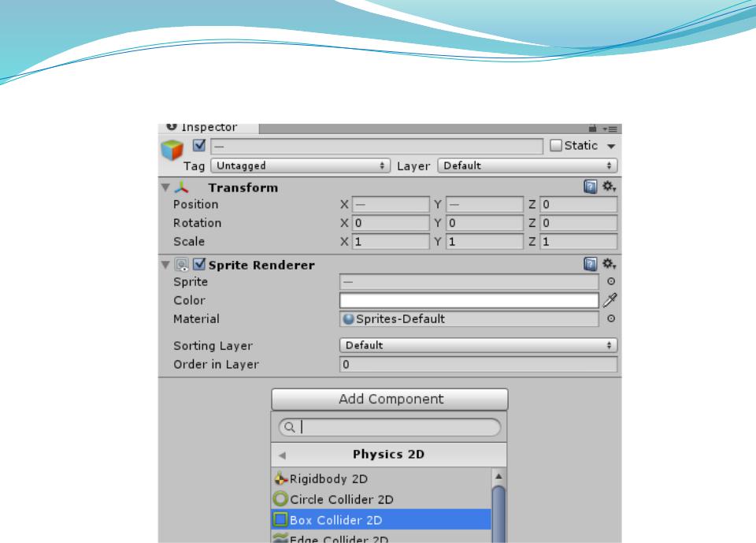Screen dimensions: 756x543
Task: Open Transform help reference icon
Action: pos(590,186)
